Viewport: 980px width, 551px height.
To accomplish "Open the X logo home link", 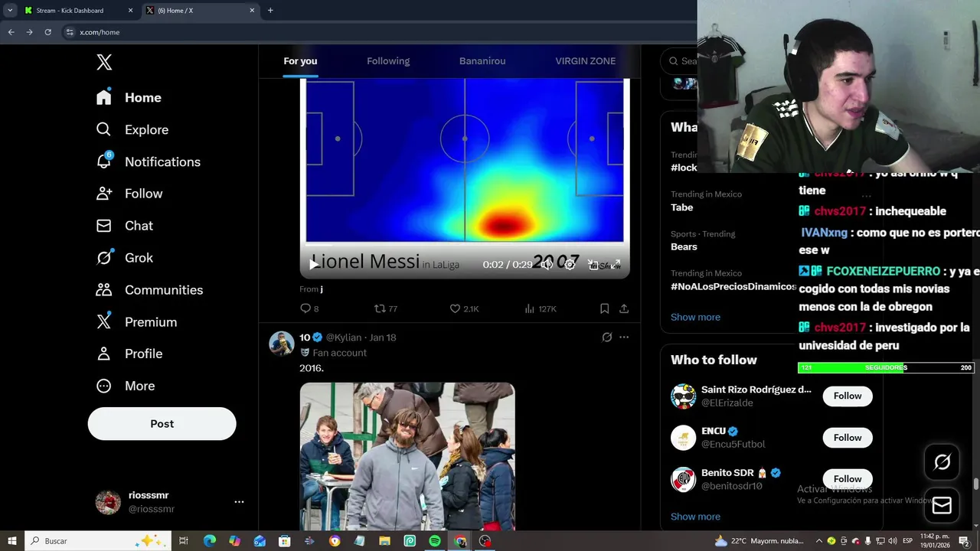I will (104, 63).
